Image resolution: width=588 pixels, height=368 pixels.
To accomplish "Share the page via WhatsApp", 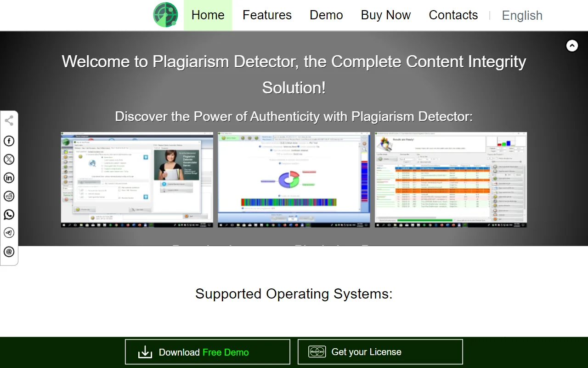I will point(9,215).
